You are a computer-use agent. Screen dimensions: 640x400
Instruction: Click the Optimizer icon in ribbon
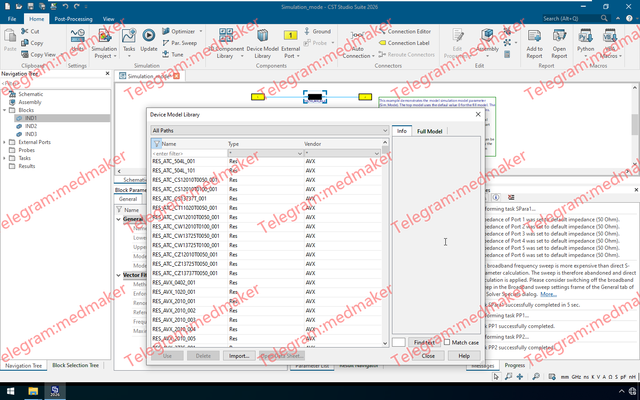(x=166, y=31)
